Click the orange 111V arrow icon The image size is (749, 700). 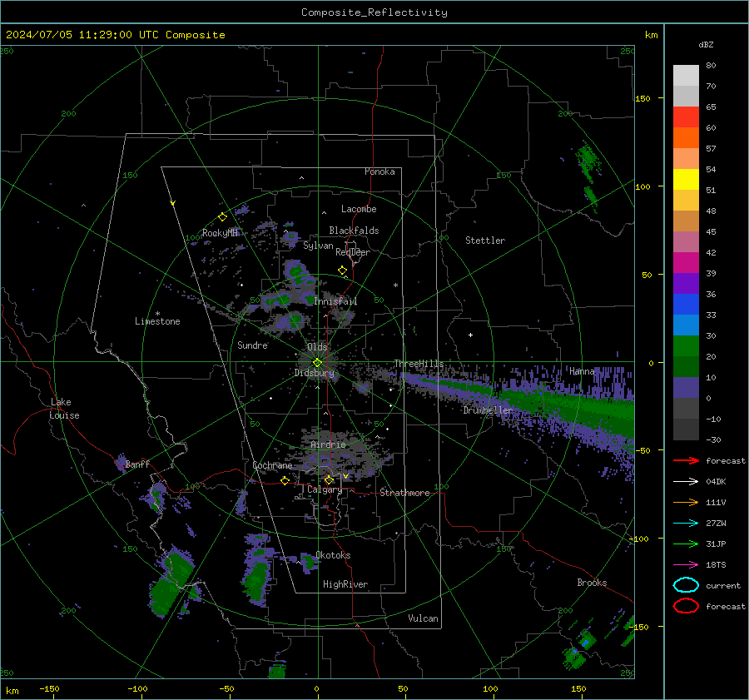pos(686,502)
